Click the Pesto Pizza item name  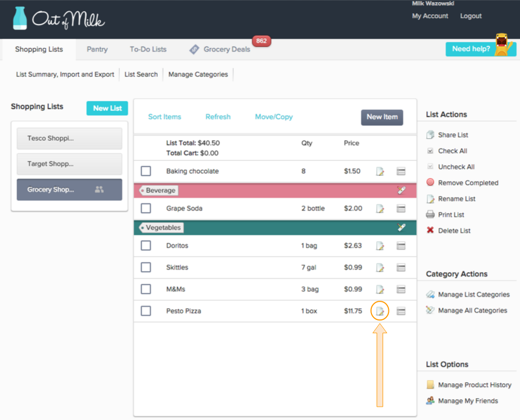(184, 311)
